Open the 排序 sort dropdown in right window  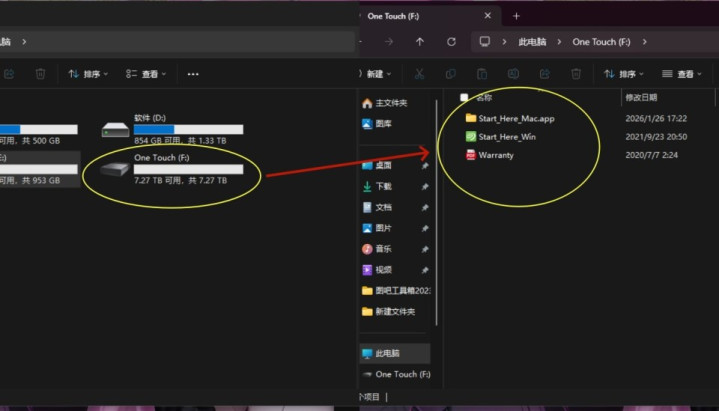point(622,74)
